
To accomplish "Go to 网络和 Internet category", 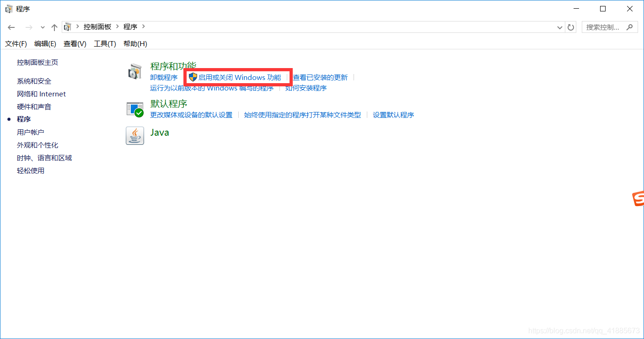I will 42,94.
